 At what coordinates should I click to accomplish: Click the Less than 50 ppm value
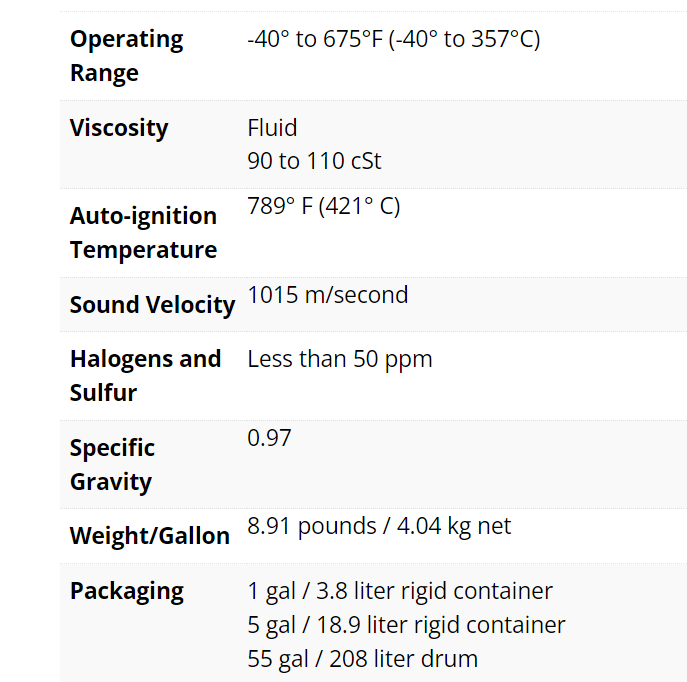tap(339, 359)
